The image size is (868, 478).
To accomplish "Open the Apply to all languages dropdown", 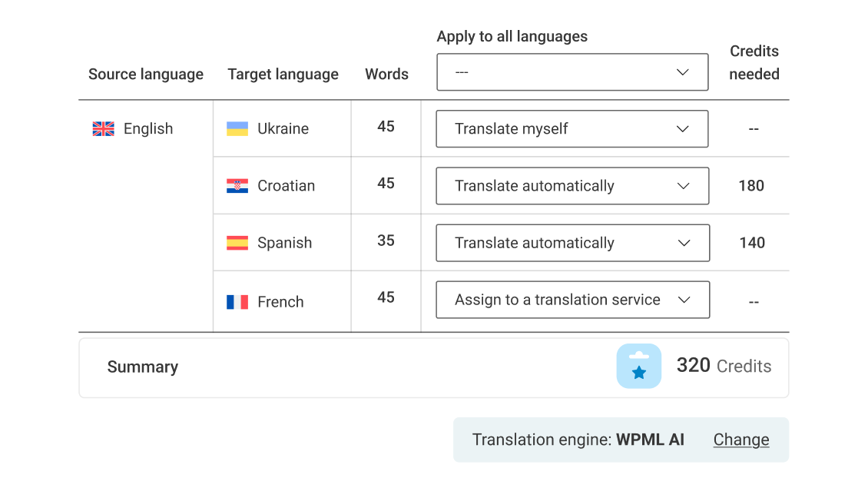I will pos(572,72).
